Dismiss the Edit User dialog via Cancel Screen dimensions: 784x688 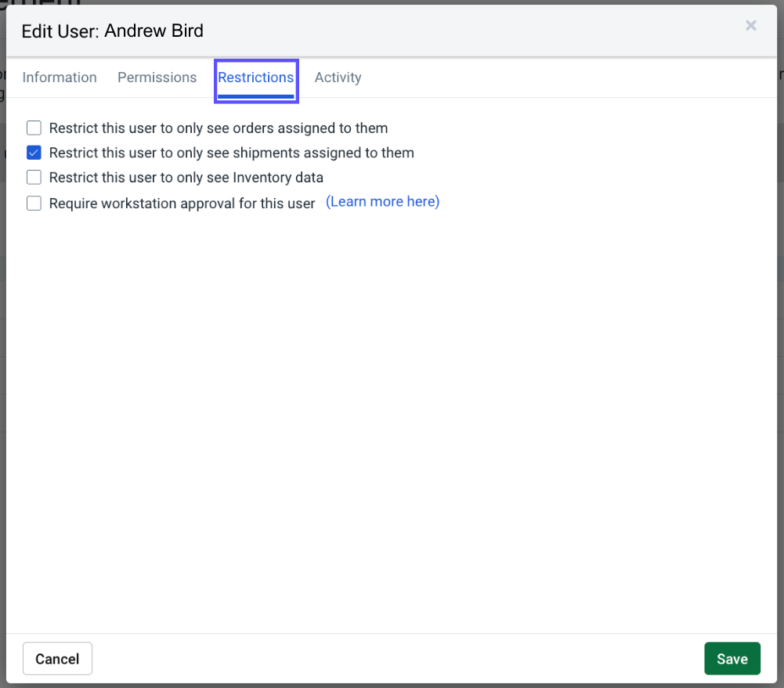[x=57, y=658]
